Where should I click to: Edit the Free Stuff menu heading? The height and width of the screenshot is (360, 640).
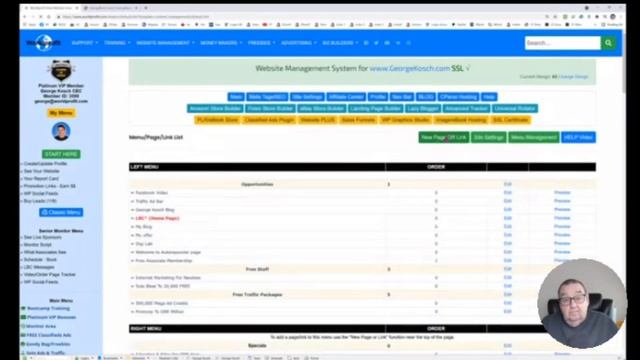click(x=507, y=269)
